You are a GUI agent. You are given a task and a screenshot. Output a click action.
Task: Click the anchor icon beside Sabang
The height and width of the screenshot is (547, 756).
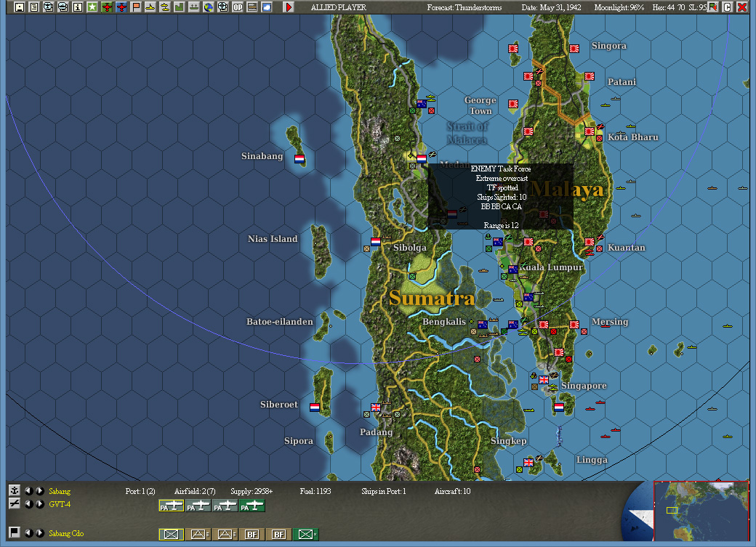point(15,491)
